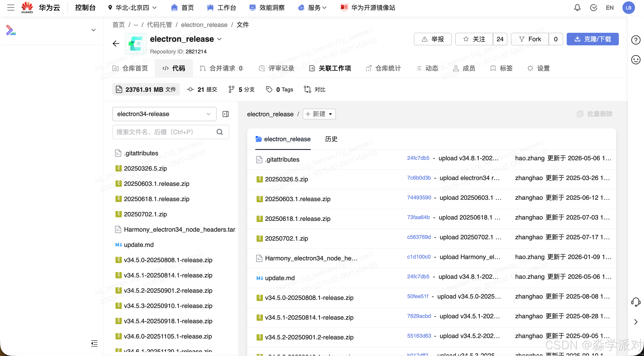This screenshot has height=356, width=644.
Task: View the 5 分支 branches
Action: 242,89
